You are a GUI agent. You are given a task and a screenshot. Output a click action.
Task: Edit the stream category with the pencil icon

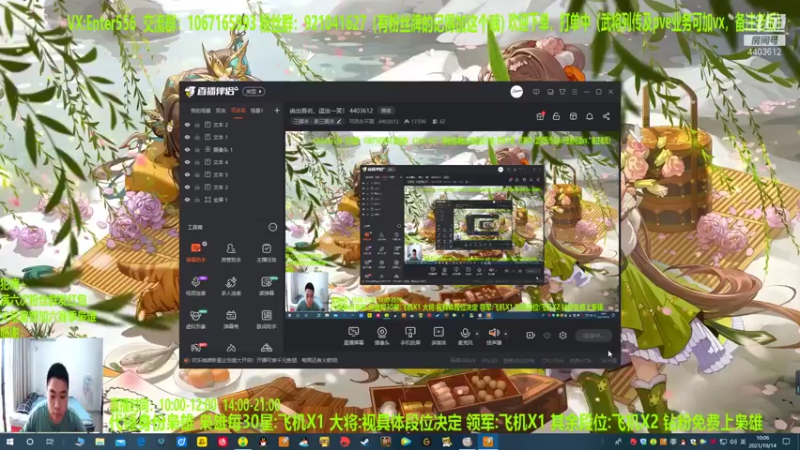(x=339, y=121)
